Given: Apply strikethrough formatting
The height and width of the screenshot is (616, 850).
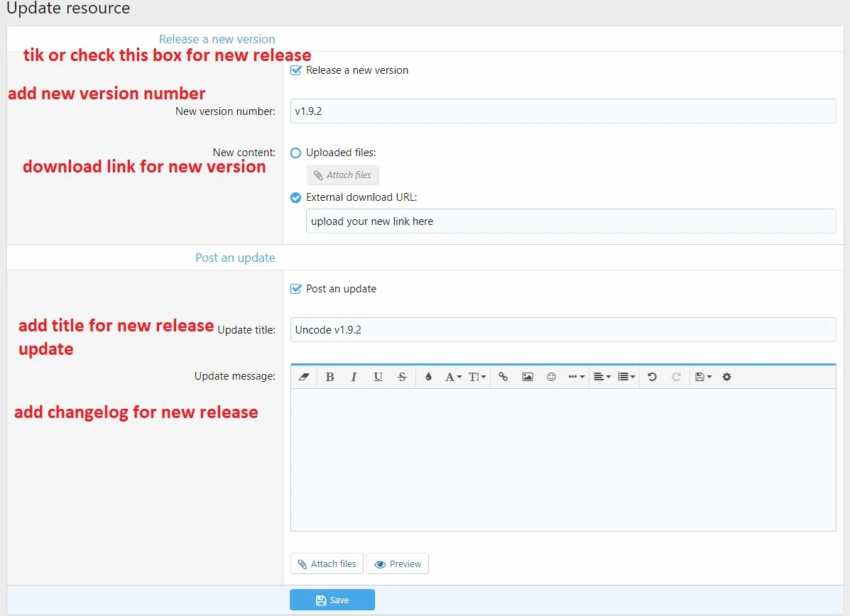Looking at the screenshot, I should pyautogui.click(x=402, y=377).
